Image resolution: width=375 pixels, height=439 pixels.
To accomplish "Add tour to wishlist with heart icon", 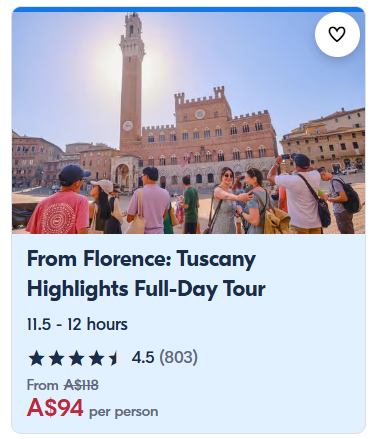I will 337,34.
